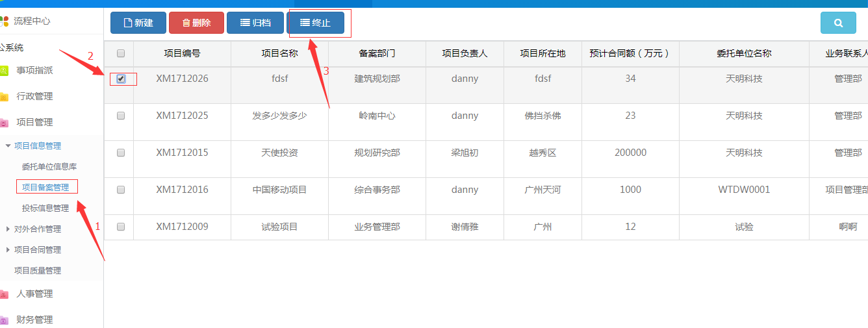Viewport: 868px width, 328px height.
Task: Click the 归档 archive button
Action: coord(255,23)
